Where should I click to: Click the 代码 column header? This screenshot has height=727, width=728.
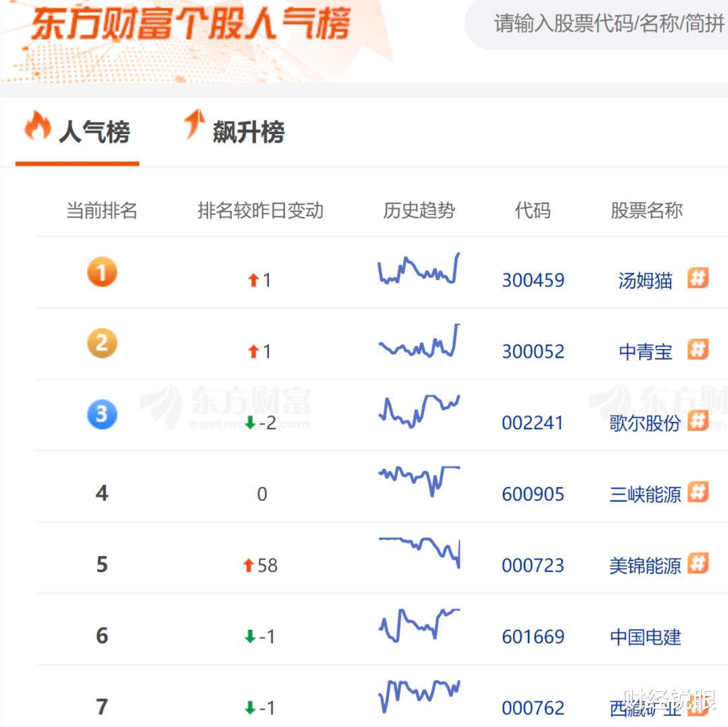coord(533,210)
